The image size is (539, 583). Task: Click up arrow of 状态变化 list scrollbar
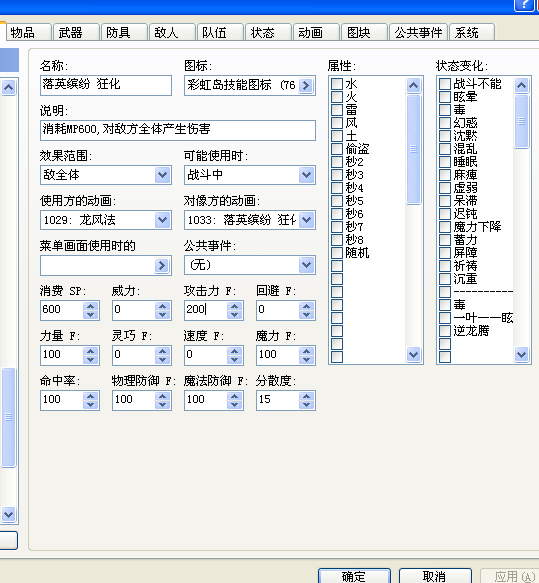522,86
